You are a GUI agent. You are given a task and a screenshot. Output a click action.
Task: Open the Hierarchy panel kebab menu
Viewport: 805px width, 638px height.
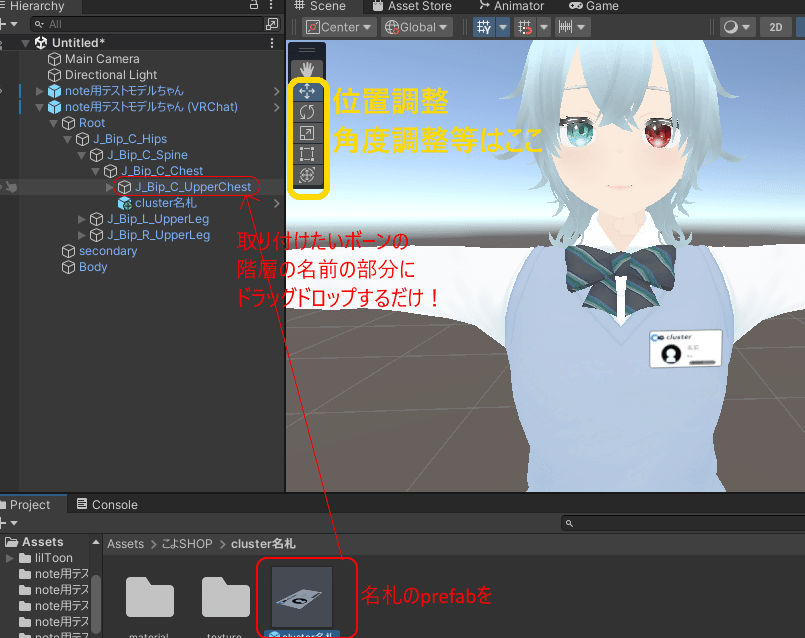271,5
